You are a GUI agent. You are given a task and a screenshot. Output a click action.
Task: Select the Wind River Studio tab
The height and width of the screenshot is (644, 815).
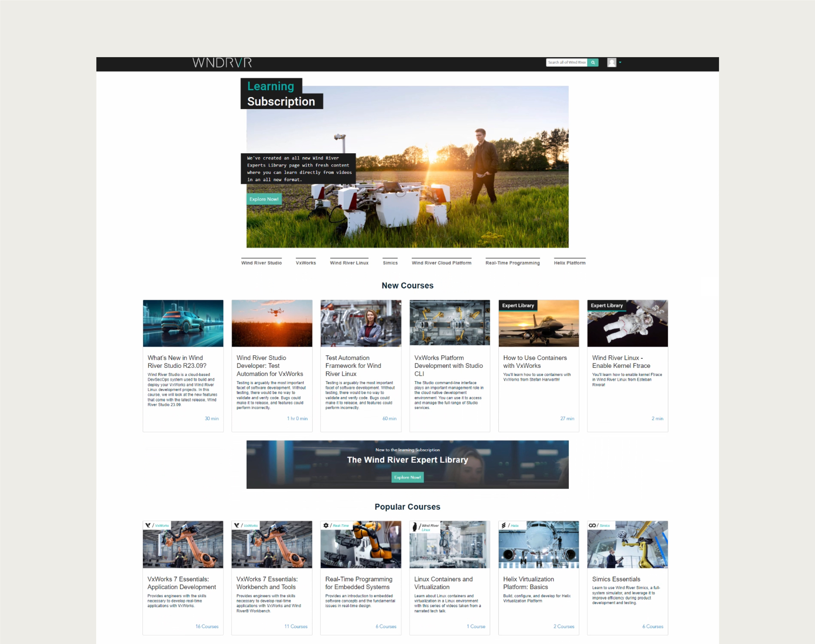[261, 263]
